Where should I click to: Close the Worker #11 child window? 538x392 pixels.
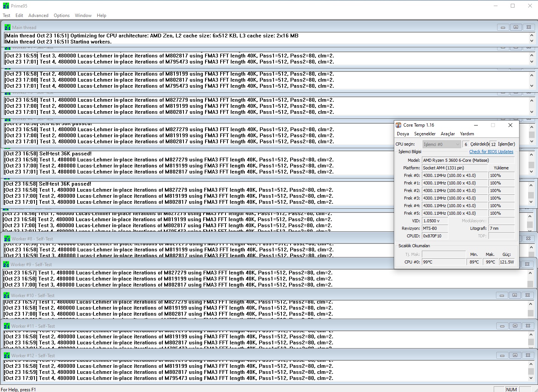coord(528,326)
